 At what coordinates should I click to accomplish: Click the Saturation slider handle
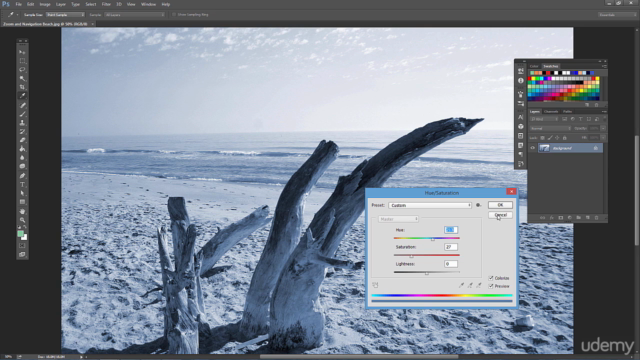click(x=411, y=256)
